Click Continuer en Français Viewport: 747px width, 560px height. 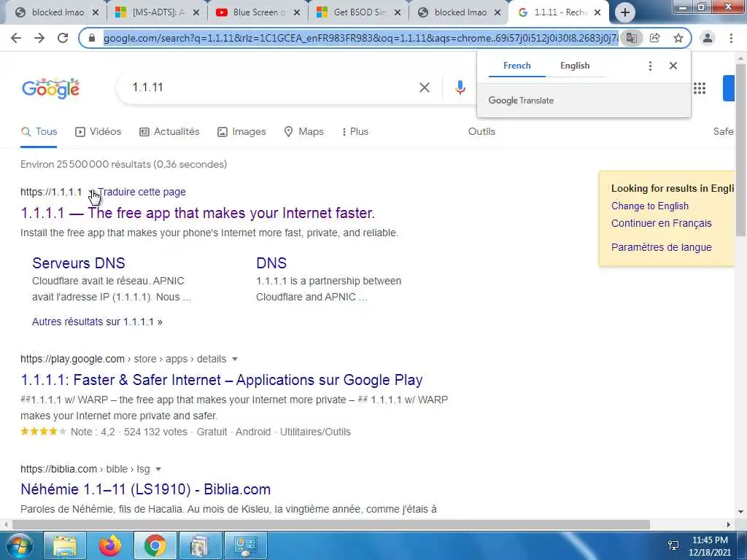(x=661, y=223)
